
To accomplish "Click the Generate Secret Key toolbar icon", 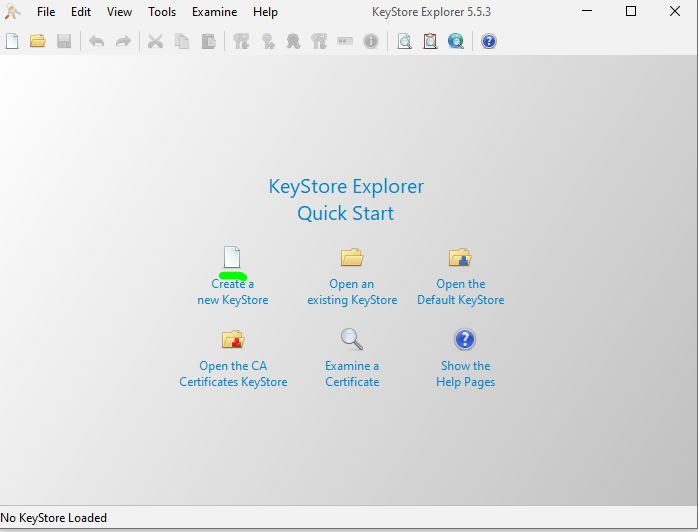I will [x=268, y=41].
